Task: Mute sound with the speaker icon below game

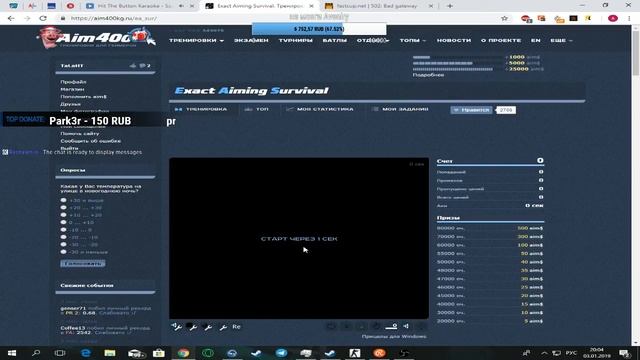Action: [406, 326]
